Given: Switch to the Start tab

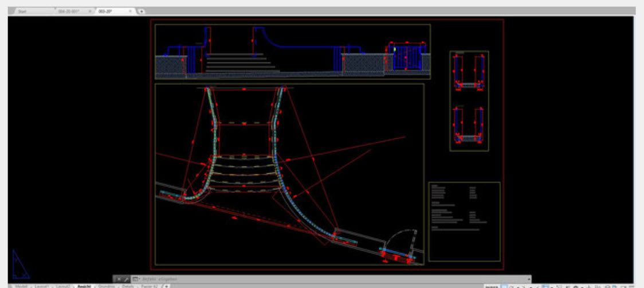Looking at the screenshot, I should (23, 11).
